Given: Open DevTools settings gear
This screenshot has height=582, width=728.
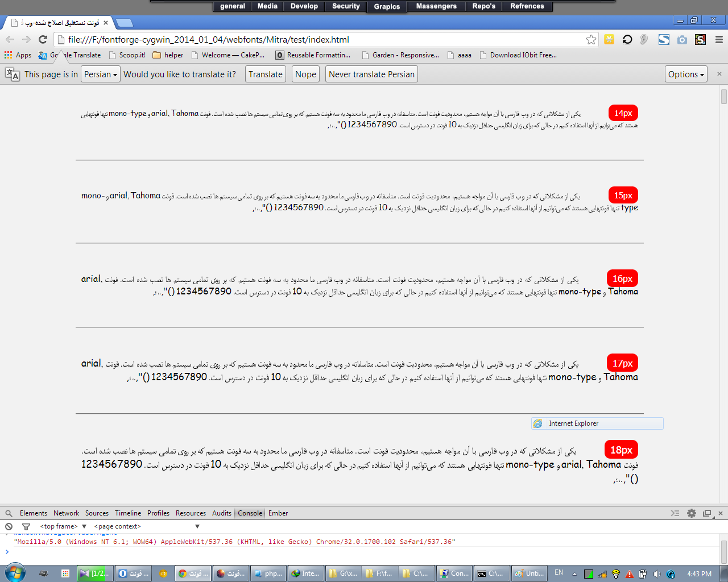Looking at the screenshot, I should (692, 513).
